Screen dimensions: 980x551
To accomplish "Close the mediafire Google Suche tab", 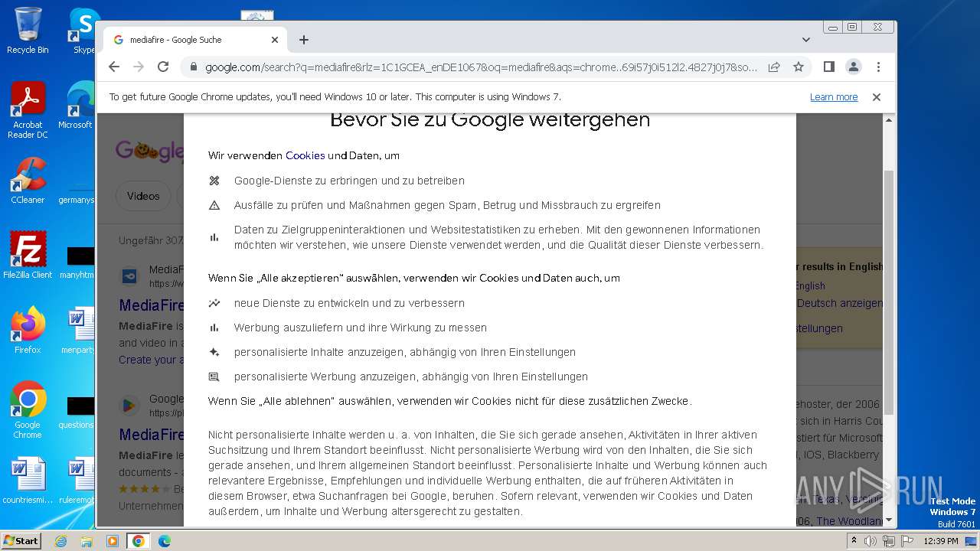I will [275, 40].
